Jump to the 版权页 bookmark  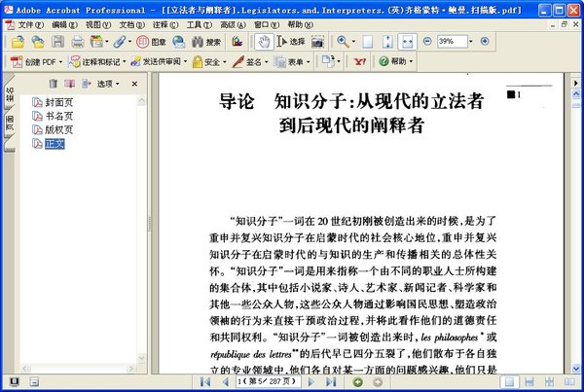point(58,130)
